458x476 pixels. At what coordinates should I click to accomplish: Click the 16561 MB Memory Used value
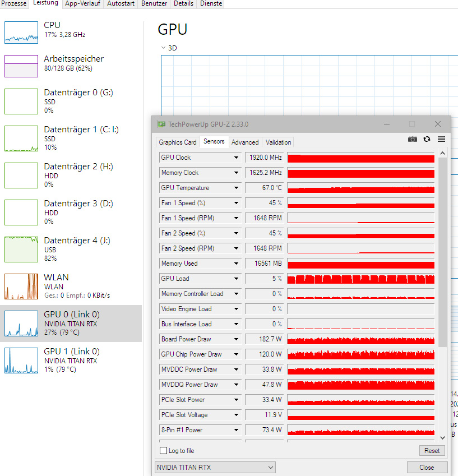click(265, 264)
